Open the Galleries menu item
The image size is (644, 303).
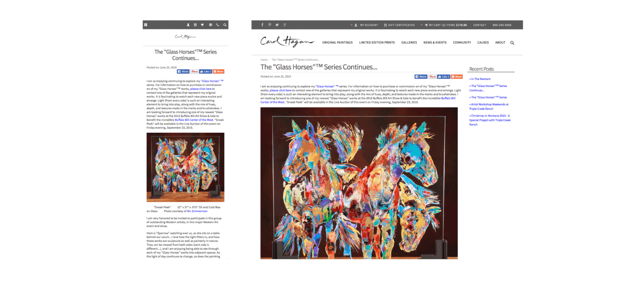coord(409,43)
